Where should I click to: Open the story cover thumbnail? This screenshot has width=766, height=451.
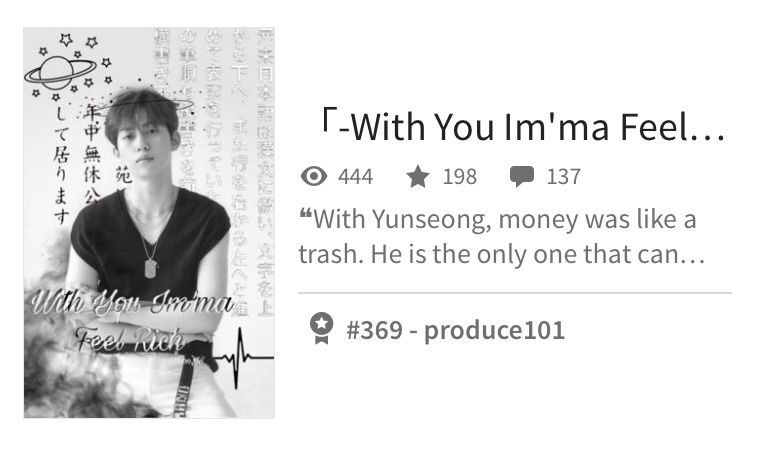tap(149, 222)
